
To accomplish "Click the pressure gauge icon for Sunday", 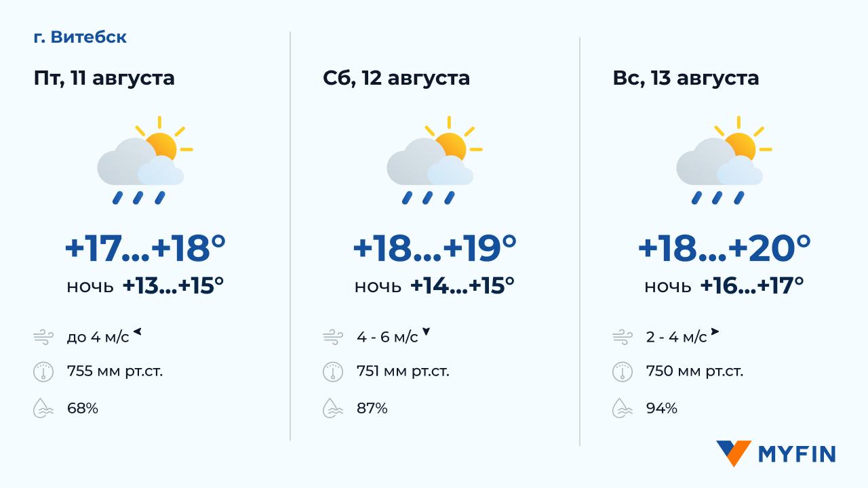I will (x=623, y=372).
